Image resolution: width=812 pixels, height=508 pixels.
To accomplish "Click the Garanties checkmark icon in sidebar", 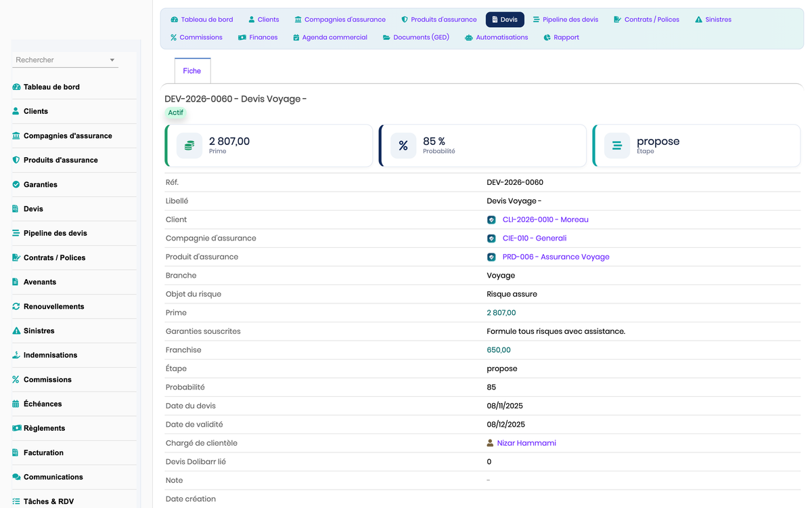I will [16, 185].
